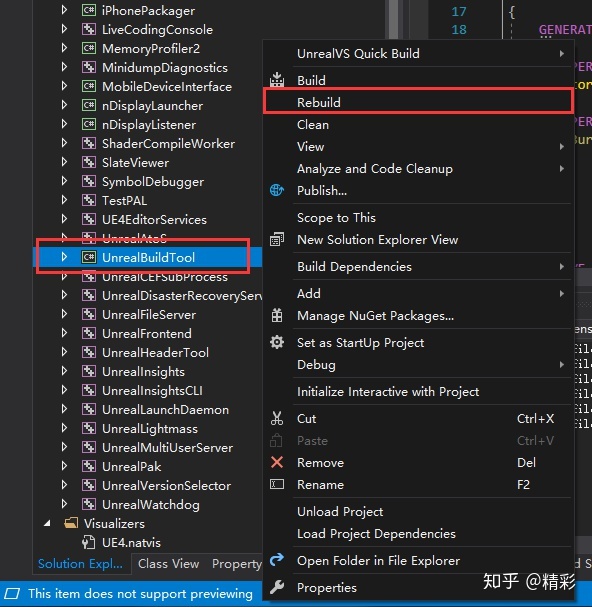Click the UnrealPak project icon

click(x=89, y=466)
